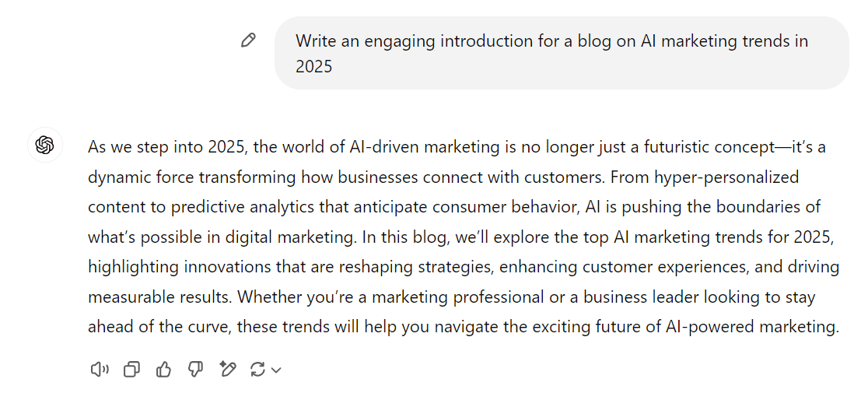Mark the response with the thumbs down icon
The image size is (868, 393).
[x=195, y=369]
